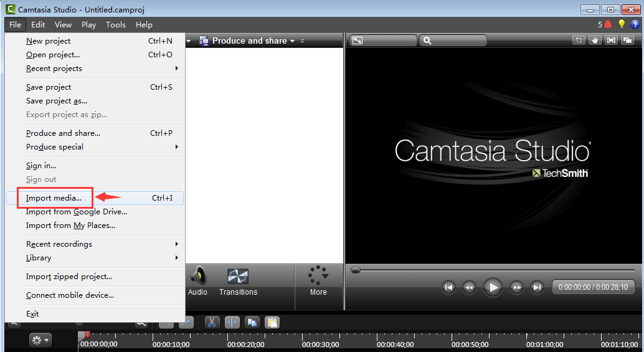This screenshot has width=644, height=352.
Task: Click the editing dimensions icon box
Action: (x=383, y=40)
